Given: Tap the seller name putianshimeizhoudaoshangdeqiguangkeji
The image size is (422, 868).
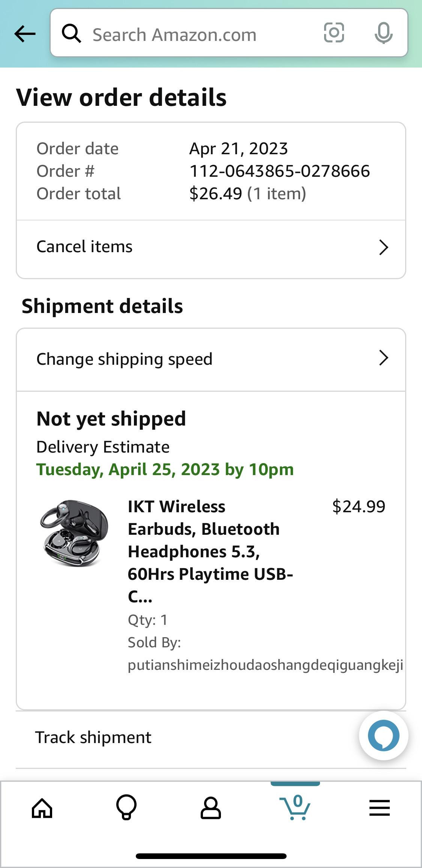Looking at the screenshot, I should pyautogui.click(x=265, y=665).
